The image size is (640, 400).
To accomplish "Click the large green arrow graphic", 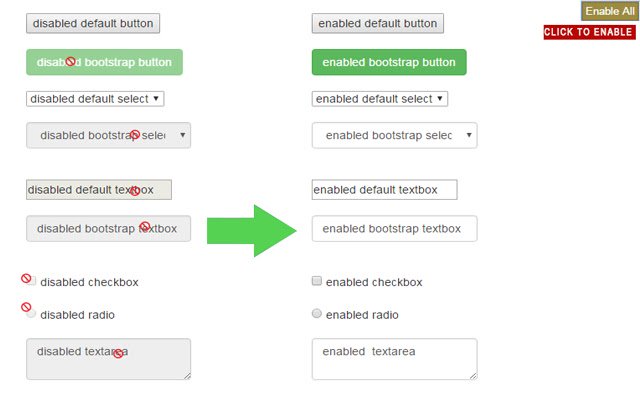I will point(251,231).
